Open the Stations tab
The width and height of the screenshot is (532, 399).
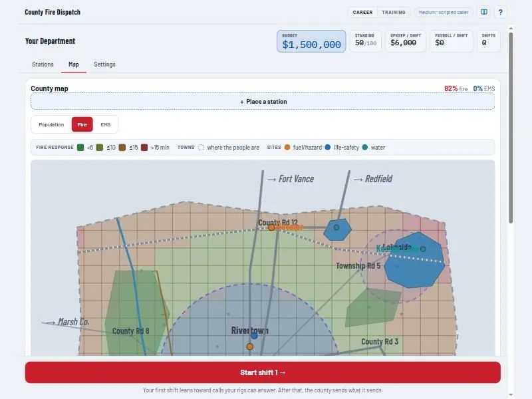click(x=43, y=65)
